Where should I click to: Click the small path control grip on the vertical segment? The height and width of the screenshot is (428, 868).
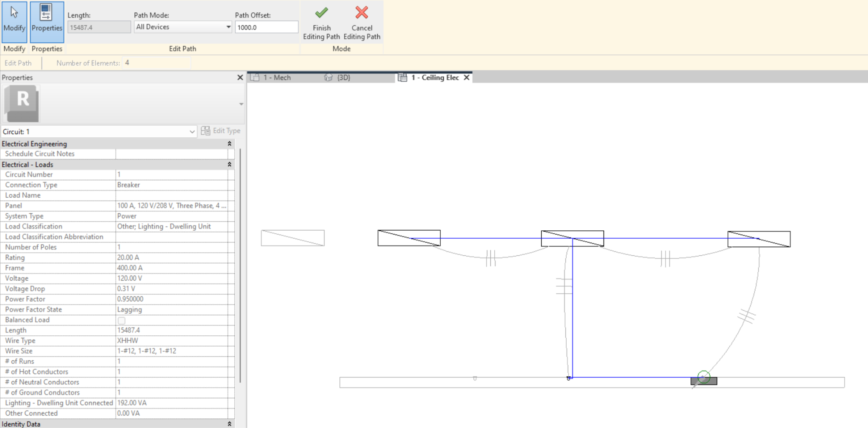[569, 378]
